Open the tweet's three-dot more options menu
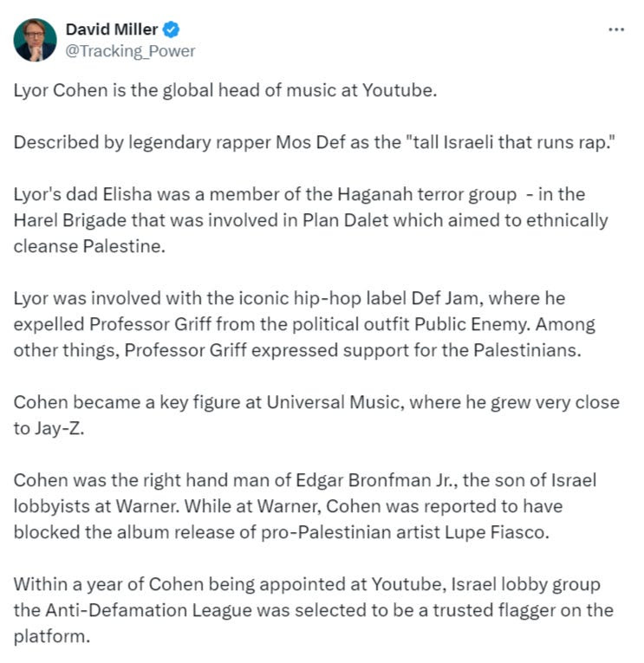The image size is (644, 663). pyautogui.click(x=616, y=29)
